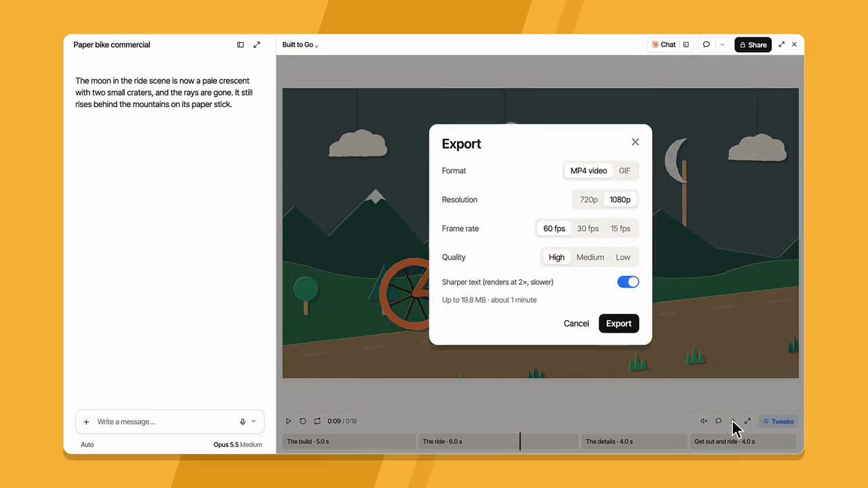Switch to the Chat view
This screenshot has height=488, width=868.
tap(663, 45)
